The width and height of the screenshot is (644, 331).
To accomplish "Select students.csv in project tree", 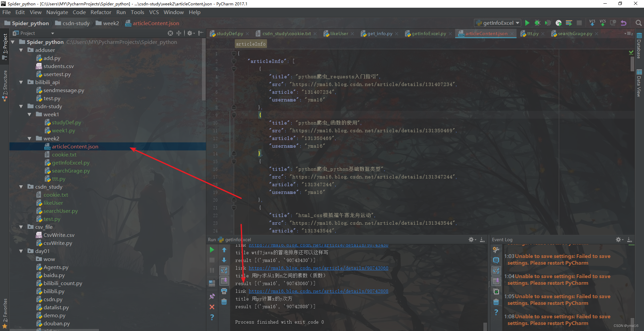I will [x=58, y=66].
